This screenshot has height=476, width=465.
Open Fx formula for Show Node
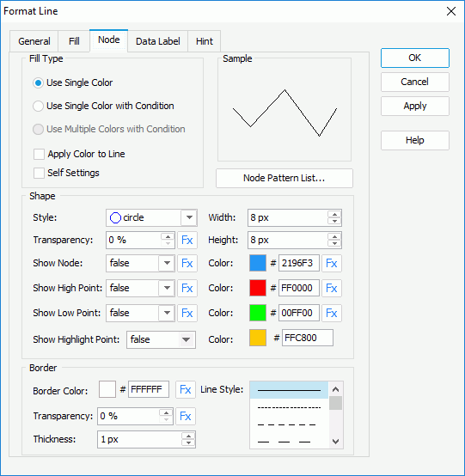(187, 263)
